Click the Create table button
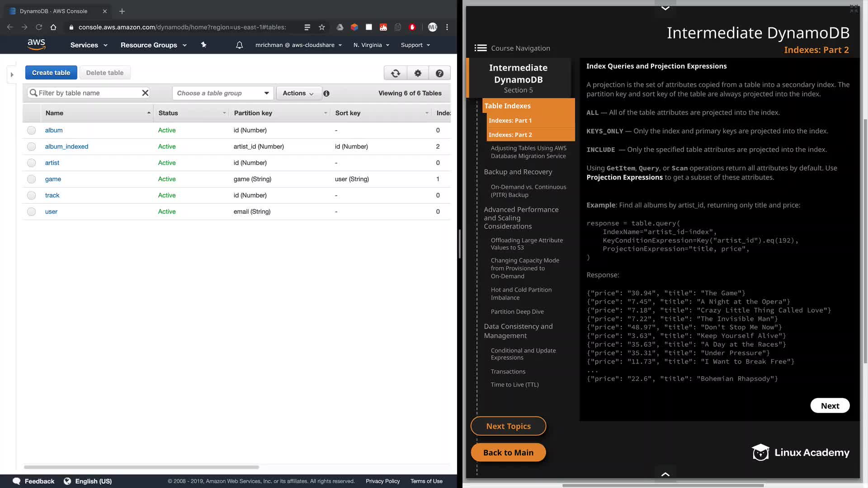868x488 pixels. coord(51,73)
